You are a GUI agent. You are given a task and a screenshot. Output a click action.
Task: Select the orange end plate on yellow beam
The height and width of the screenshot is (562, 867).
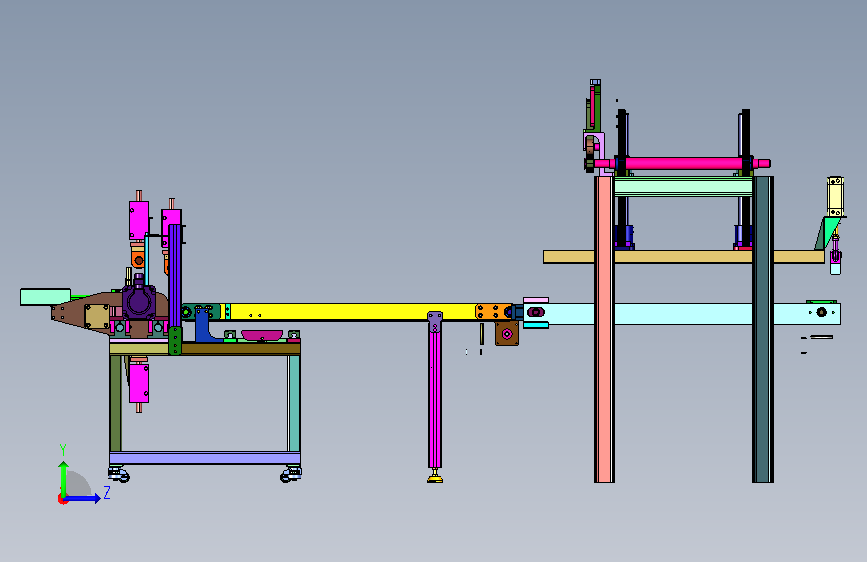click(x=492, y=311)
